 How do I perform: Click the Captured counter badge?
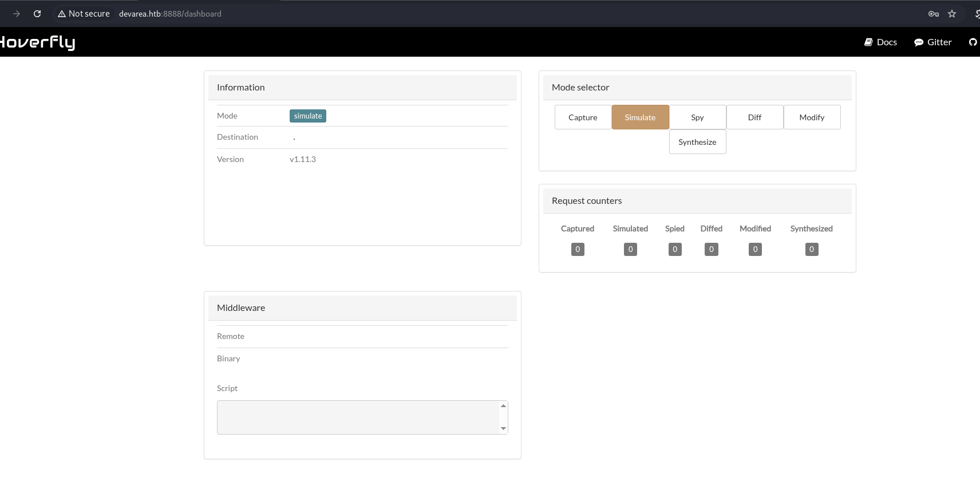click(x=578, y=249)
